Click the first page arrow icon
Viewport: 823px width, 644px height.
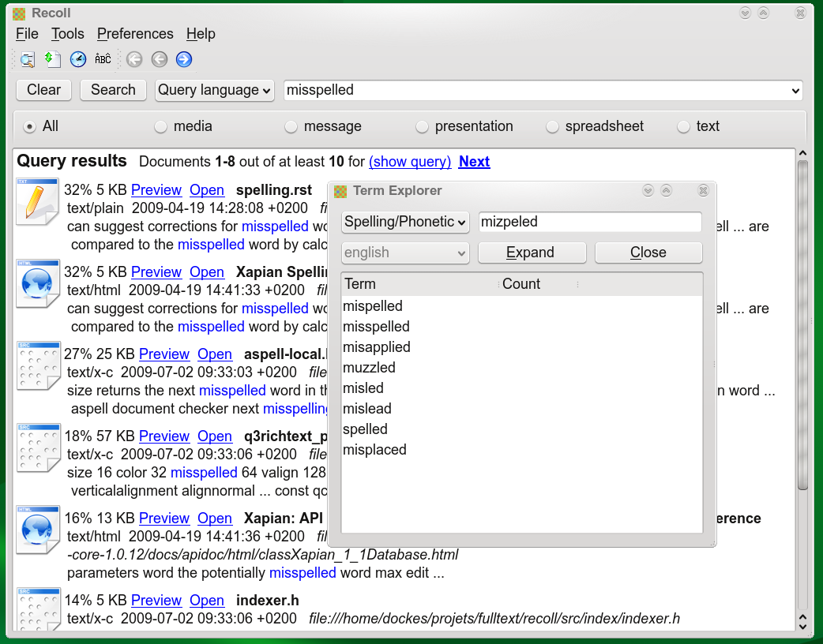[x=134, y=59]
